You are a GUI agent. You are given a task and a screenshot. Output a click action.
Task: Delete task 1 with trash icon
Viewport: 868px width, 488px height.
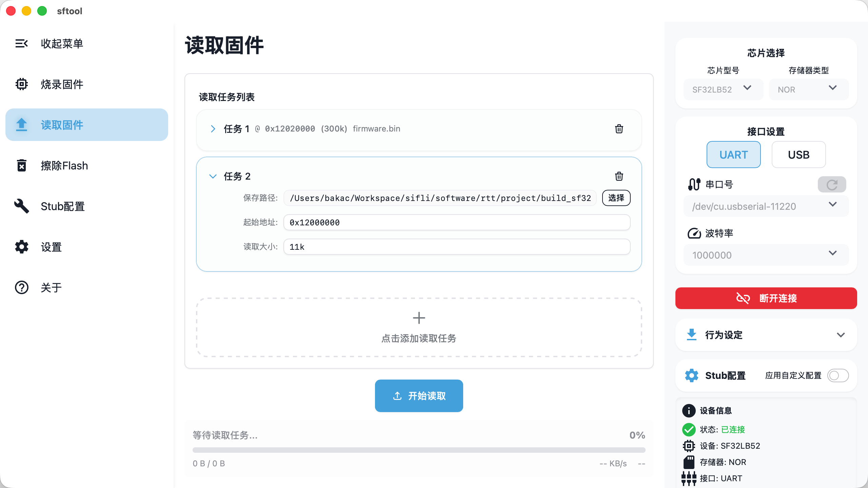pyautogui.click(x=619, y=129)
